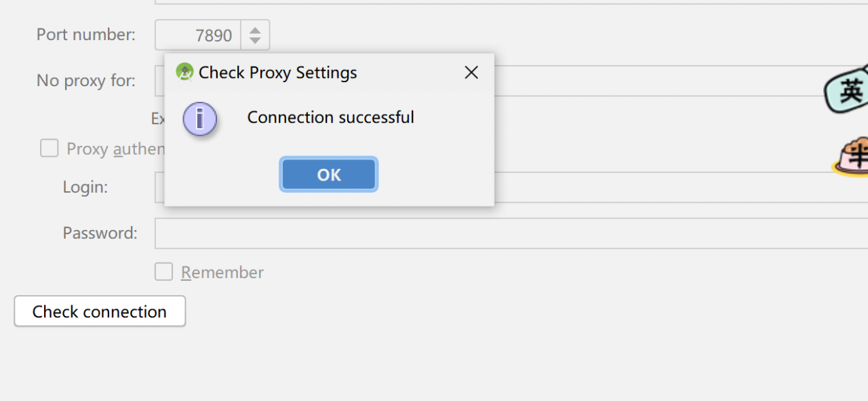Click the Password label
This screenshot has height=401, width=868.
click(100, 233)
